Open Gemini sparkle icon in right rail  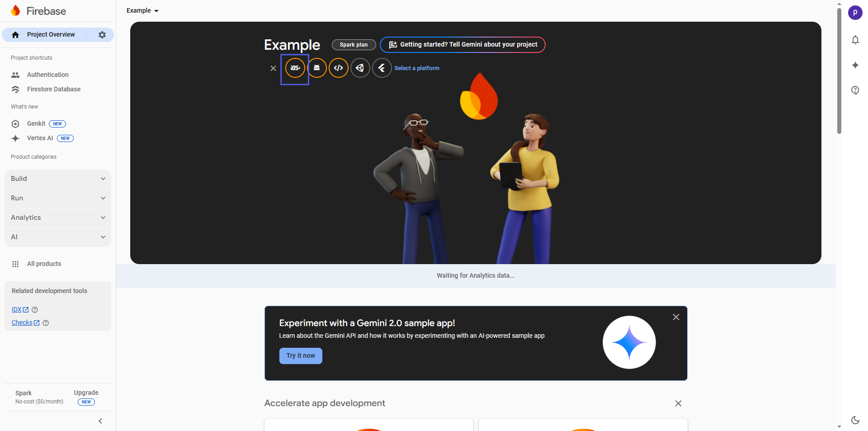pos(855,66)
